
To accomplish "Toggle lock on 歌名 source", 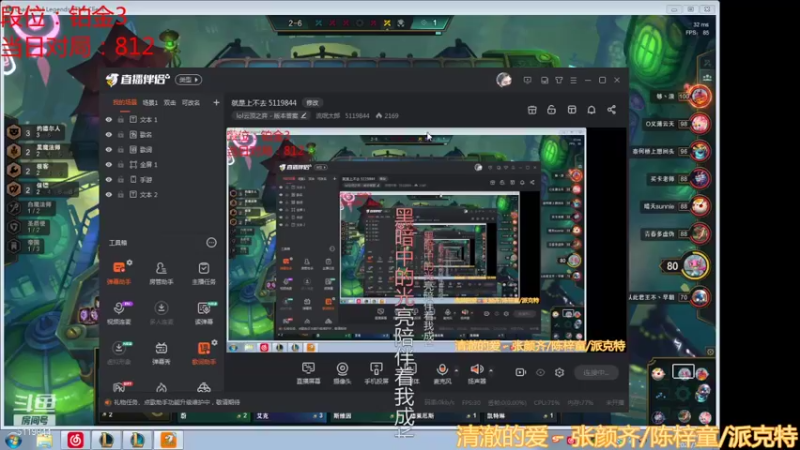I will (x=120, y=135).
